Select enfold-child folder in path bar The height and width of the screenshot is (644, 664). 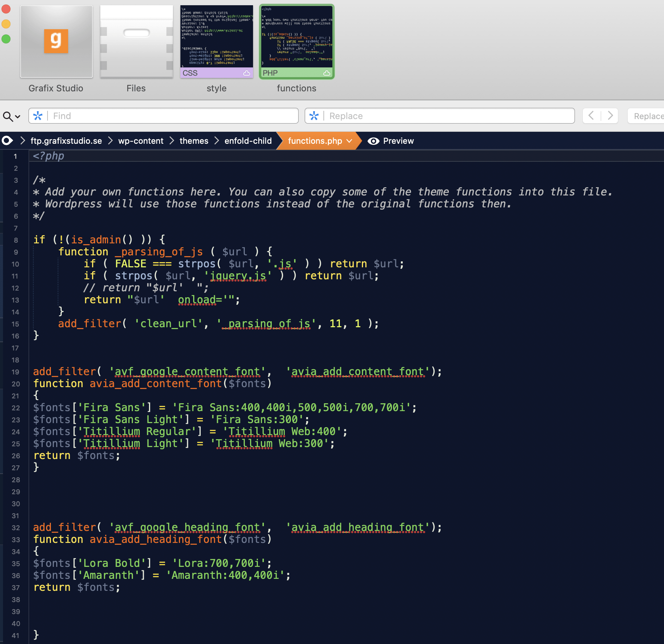click(x=248, y=141)
